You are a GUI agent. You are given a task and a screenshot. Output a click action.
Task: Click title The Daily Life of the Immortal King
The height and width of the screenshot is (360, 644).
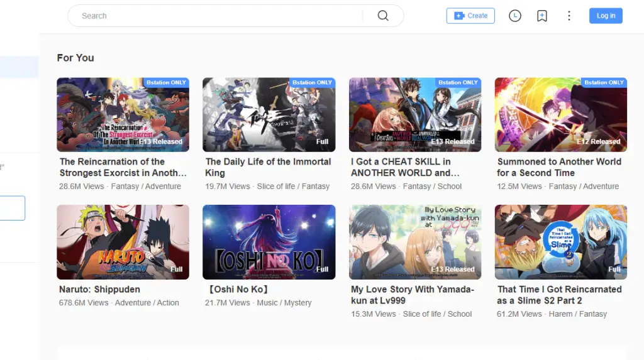coord(268,167)
